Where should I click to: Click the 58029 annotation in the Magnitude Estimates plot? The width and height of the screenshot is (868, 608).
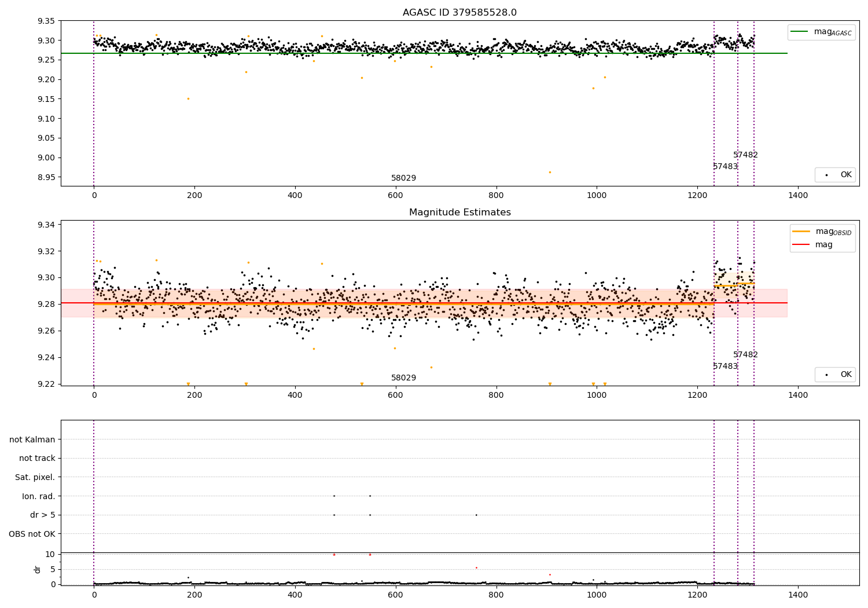[x=403, y=378]
